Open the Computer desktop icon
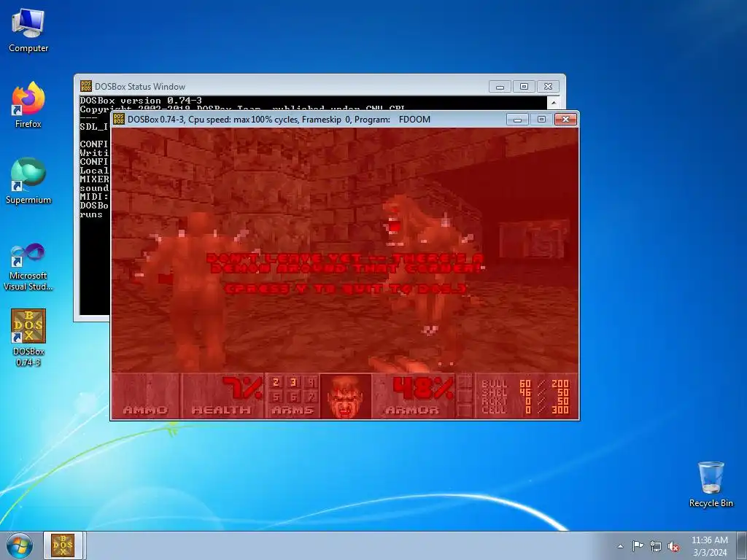This screenshot has width=747, height=560. coord(28,30)
